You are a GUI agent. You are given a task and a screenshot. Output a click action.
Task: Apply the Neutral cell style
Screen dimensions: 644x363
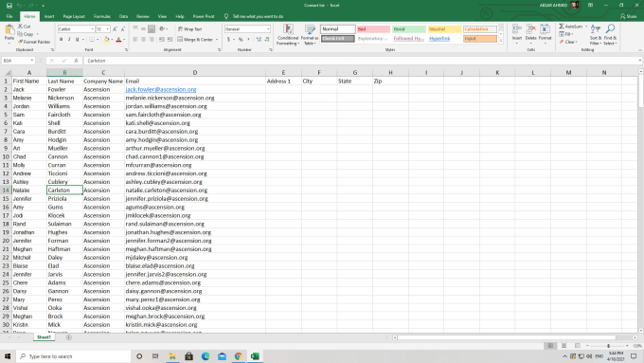(444, 29)
